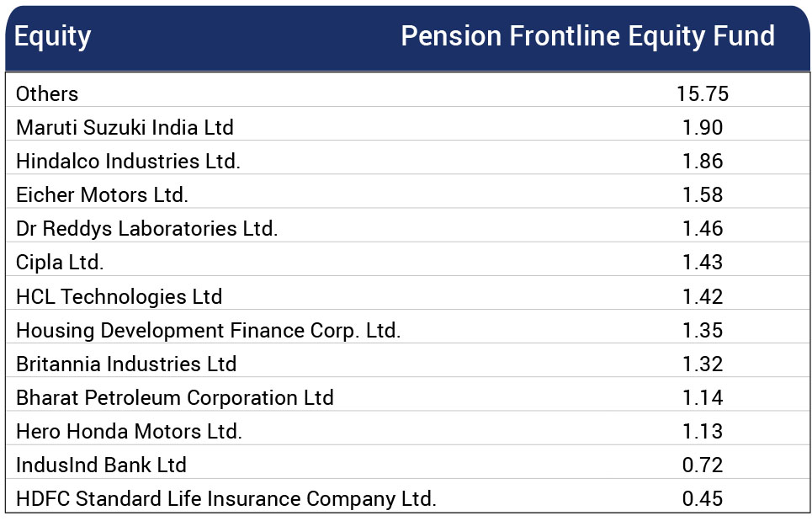Select Hero Honda Motors Ltd. entry
This screenshot has height=521, width=812.
tap(129, 432)
